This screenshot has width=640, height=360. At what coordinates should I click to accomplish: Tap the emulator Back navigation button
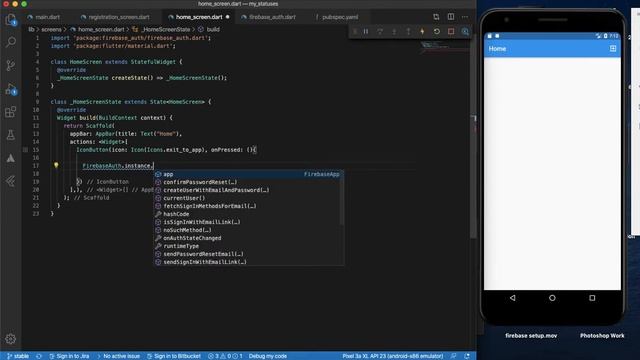click(x=512, y=298)
